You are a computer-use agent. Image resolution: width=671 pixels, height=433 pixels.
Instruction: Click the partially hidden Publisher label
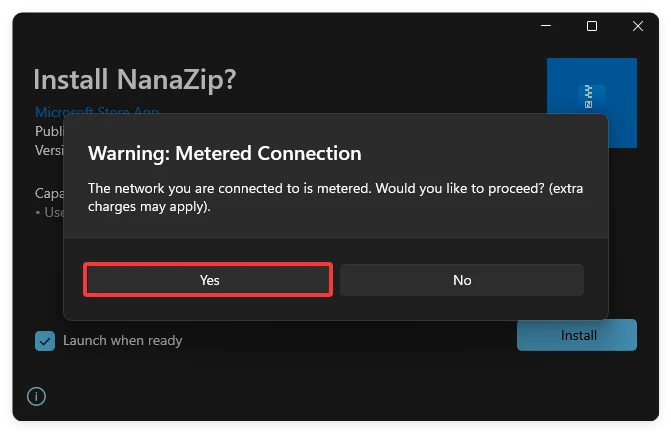coord(48,130)
